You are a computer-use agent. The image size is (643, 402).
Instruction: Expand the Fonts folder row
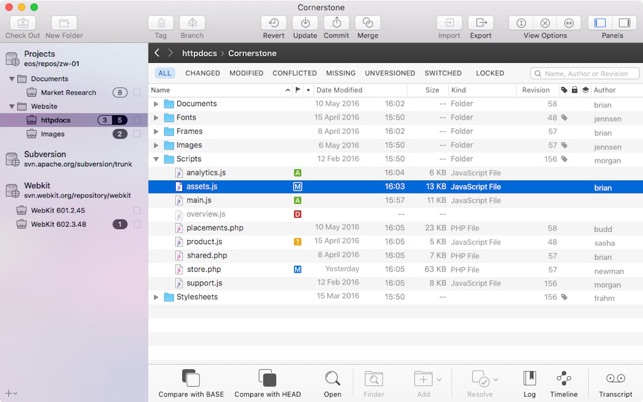[x=156, y=118]
